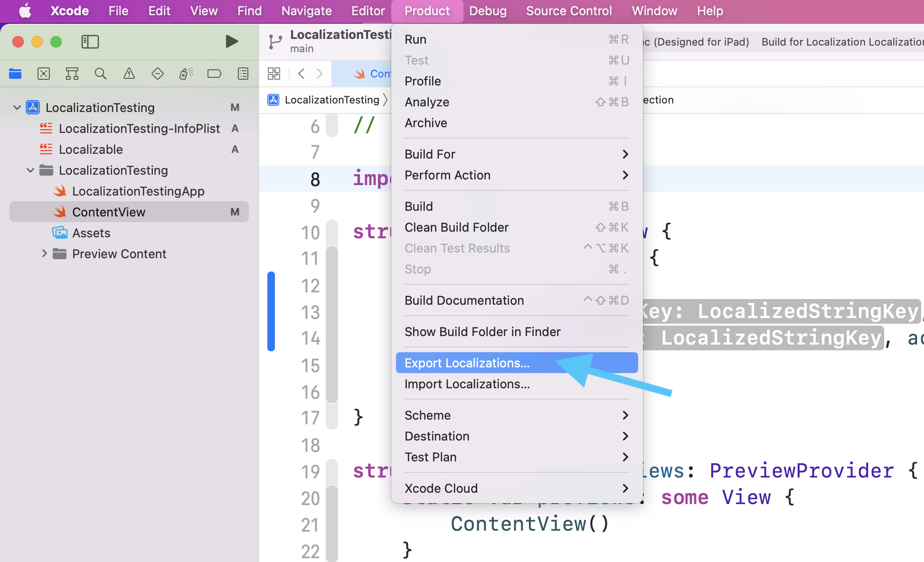Open the Perform Action submenu
The width and height of the screenshot is (924, 562).
tap(517, 175)
